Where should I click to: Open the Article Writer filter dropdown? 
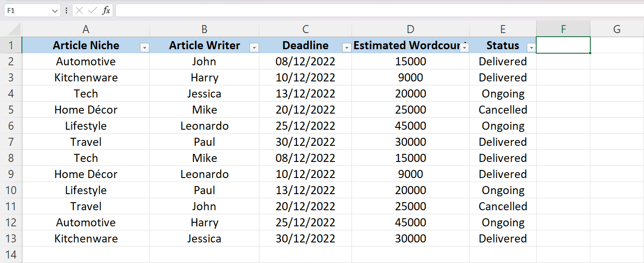point(254,47)
